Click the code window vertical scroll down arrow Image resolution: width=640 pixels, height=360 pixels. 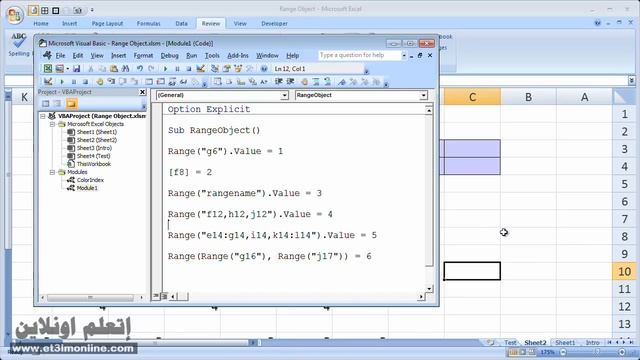pos(429,289)
